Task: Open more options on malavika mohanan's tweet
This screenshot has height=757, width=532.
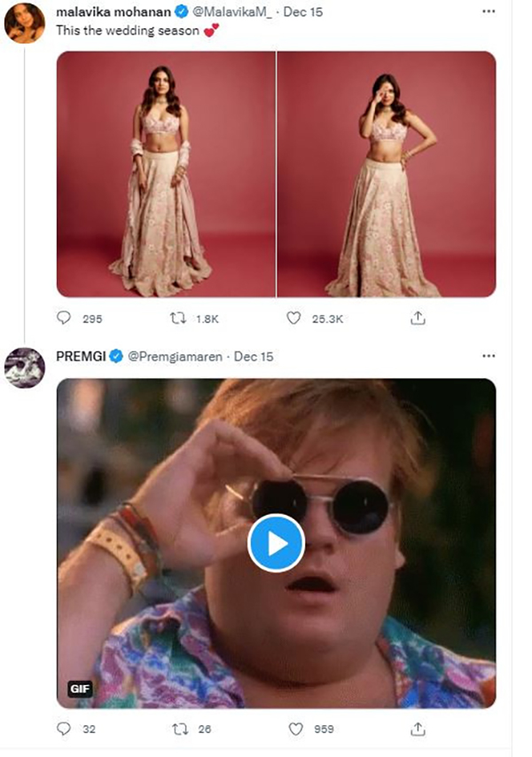Action: [x=489, y=12]
